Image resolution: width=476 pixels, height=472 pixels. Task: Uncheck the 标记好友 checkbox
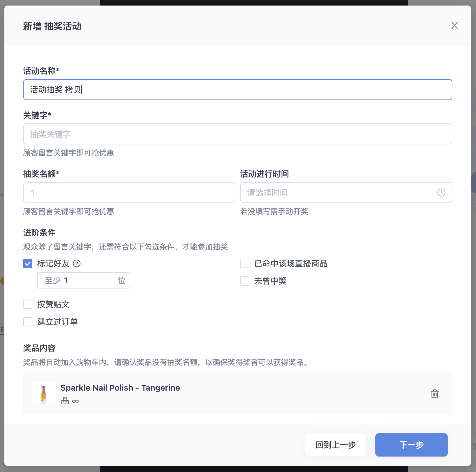coord(28,263)
